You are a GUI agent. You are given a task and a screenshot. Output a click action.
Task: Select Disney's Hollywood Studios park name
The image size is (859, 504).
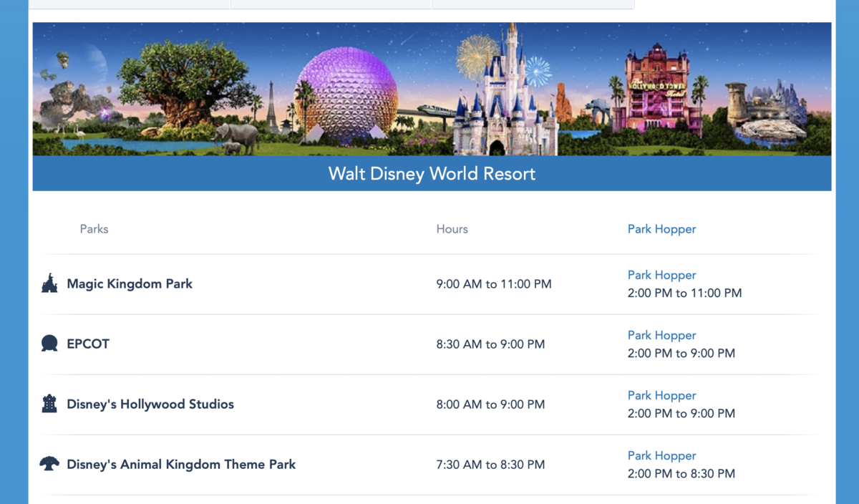tap(150, 404)
